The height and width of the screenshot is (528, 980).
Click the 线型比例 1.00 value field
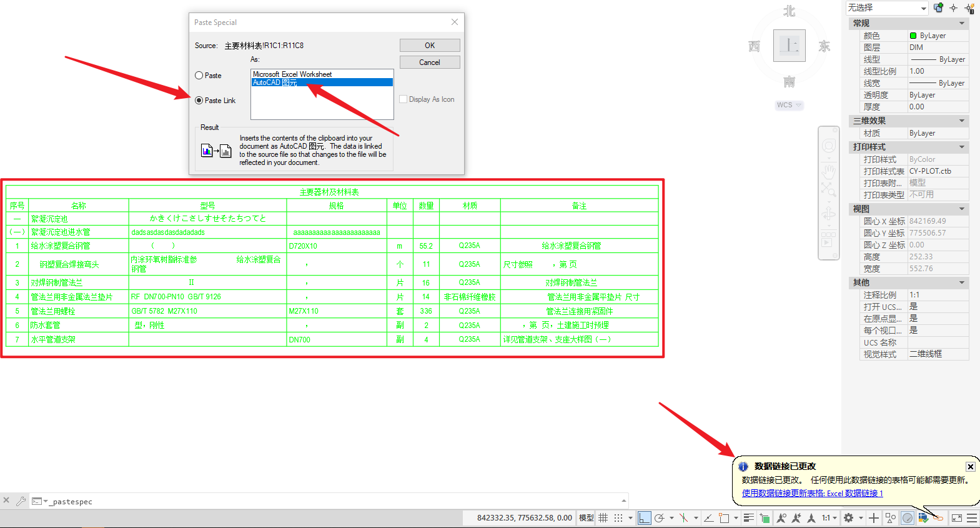click(x=938, y=71)
